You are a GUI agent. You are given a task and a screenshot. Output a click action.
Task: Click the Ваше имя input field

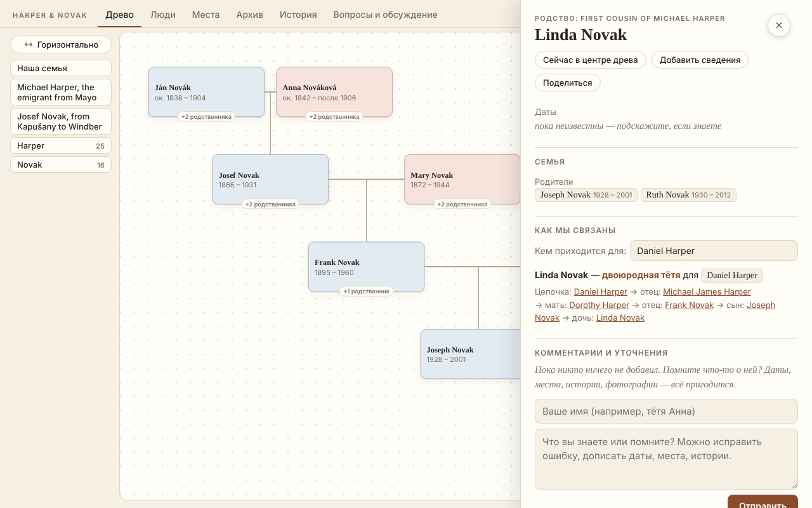(x=666, y=411)
